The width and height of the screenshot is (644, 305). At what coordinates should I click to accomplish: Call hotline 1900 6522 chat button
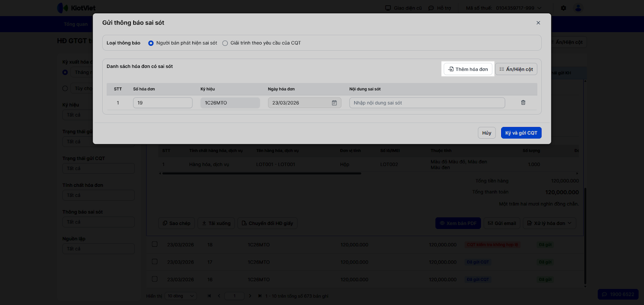(618, 295)
